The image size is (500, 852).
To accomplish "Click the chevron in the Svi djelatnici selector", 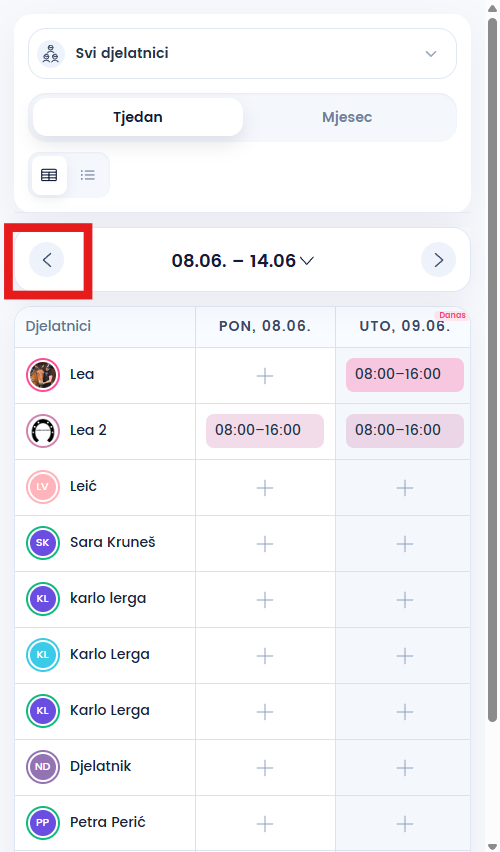I will tap(431, 54).
